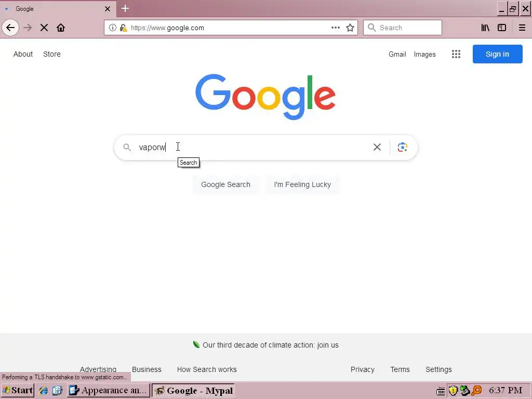Bookmark this page with star icon
Screen dimensions: 532x399
tap(350, 28)
